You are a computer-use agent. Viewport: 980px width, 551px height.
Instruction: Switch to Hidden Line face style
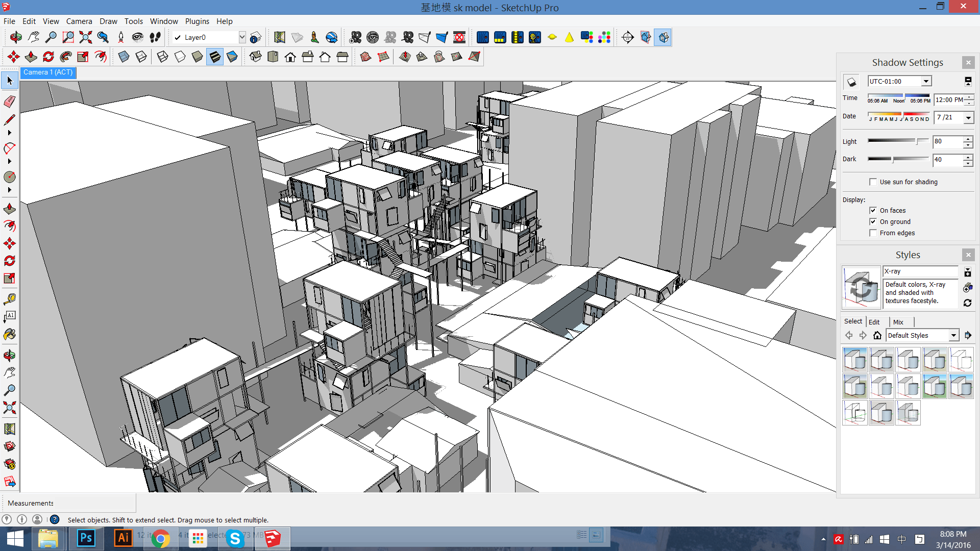pyautogui.click(x=180, y=57)
